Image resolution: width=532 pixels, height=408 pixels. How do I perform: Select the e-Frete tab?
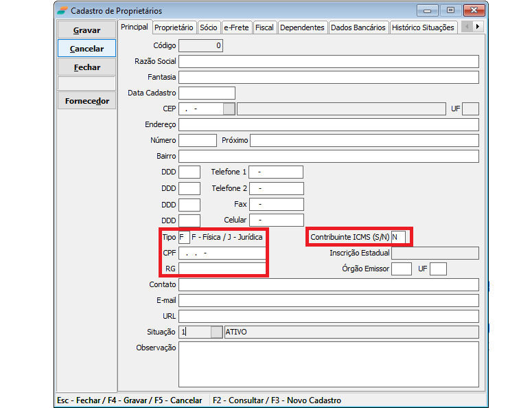pyautogui.click(x=235, y=27)
